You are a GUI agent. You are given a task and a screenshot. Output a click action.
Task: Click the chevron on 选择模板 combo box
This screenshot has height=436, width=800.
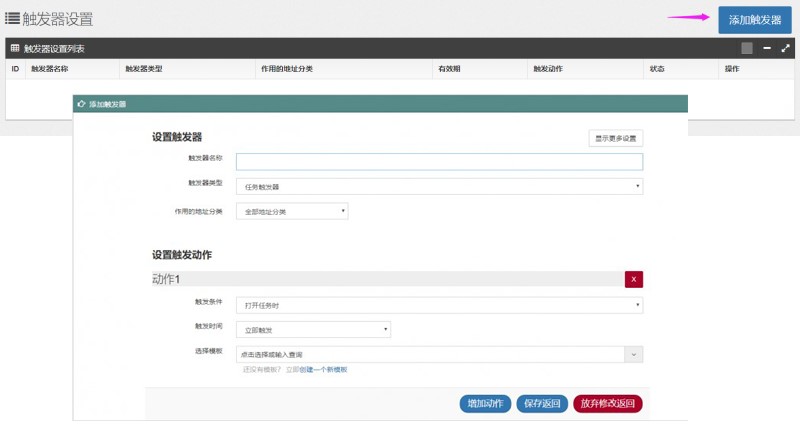tap(634, 354)
